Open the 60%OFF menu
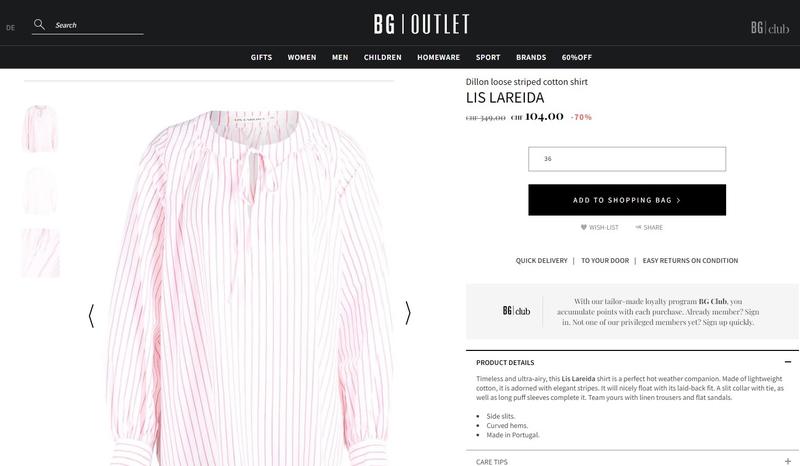 [x=577, y=57]
